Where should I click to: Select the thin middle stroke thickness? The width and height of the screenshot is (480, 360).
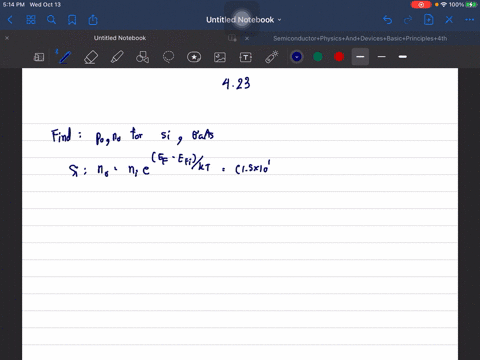[381, 57]
